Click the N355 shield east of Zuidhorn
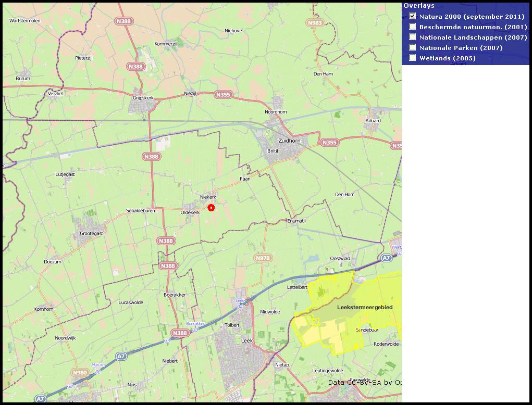 (x=329, y=143)
